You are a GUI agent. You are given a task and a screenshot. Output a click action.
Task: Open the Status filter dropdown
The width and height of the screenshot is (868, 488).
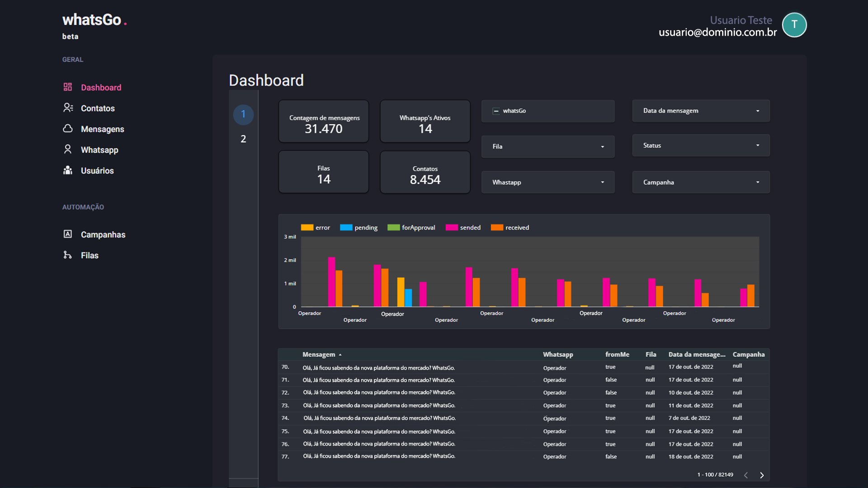(701, 145)
